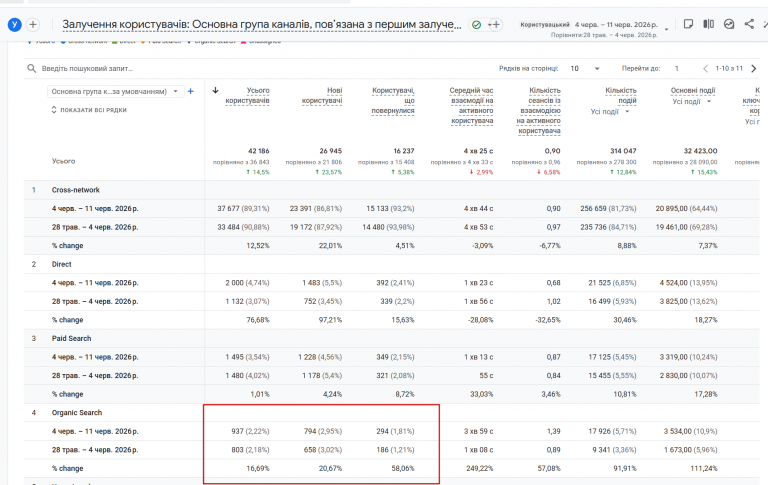Click the sort arrow on the Усього користувачів column
The image size is (768, 485).
215,90
